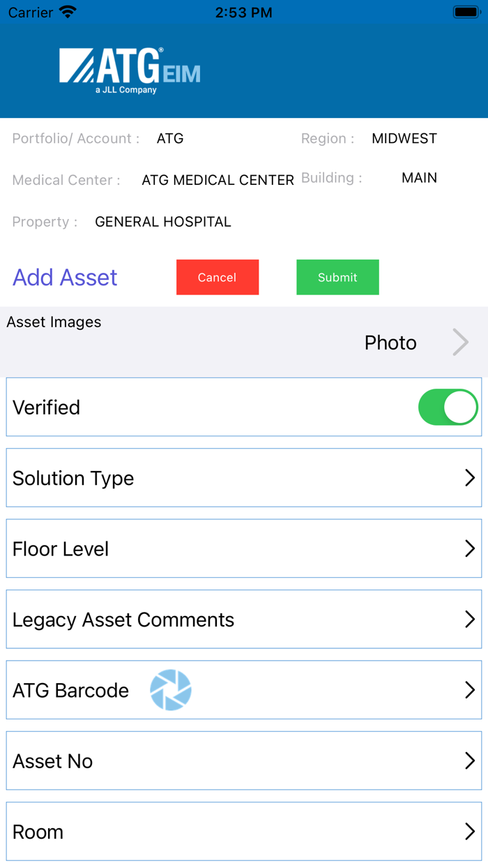Tap the MIDWEST region value
The width and height of the screenshot is (488, 868).
(404, 138)
